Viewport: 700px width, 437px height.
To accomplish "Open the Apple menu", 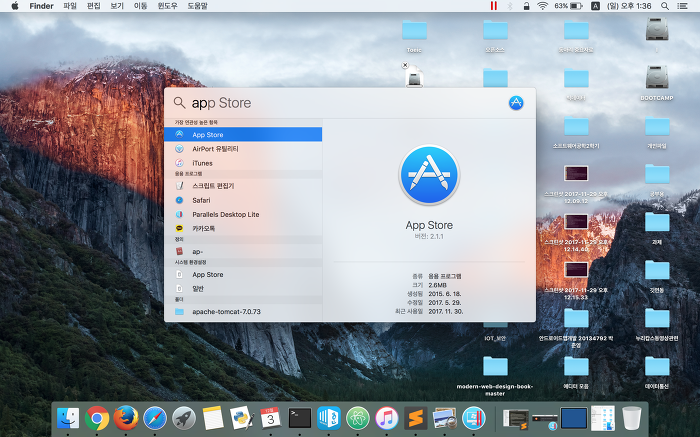I will click(15, 6).
